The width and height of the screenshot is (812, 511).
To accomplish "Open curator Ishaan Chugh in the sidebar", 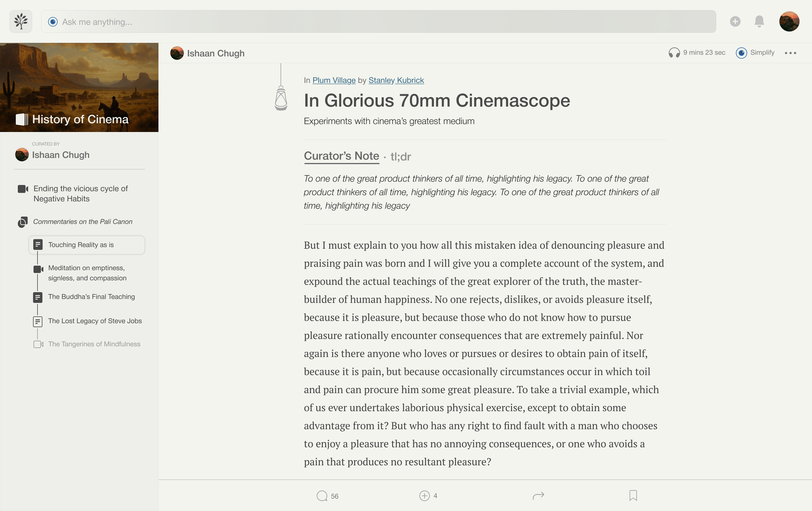I will pos(61,155).
